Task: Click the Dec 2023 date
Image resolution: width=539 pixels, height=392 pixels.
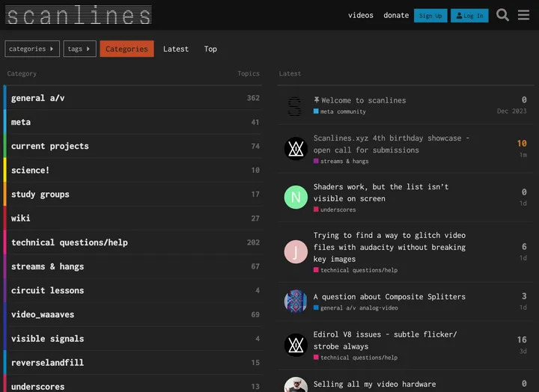Action: coord(511,111)
